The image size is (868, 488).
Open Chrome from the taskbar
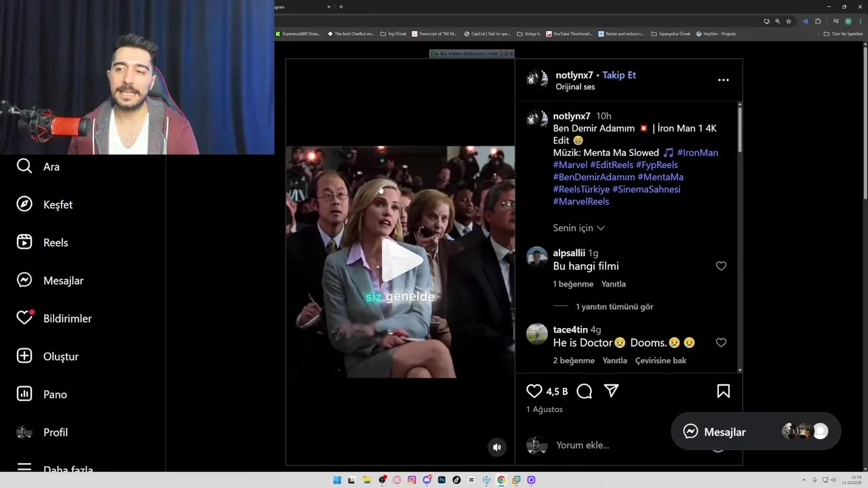tap(501, 480)
